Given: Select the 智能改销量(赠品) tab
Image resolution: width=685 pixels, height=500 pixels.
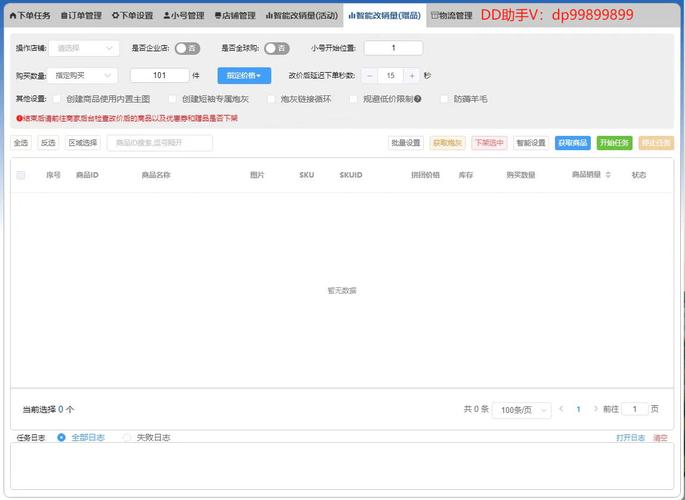Looking at the screenshot, I should [384, 16].
